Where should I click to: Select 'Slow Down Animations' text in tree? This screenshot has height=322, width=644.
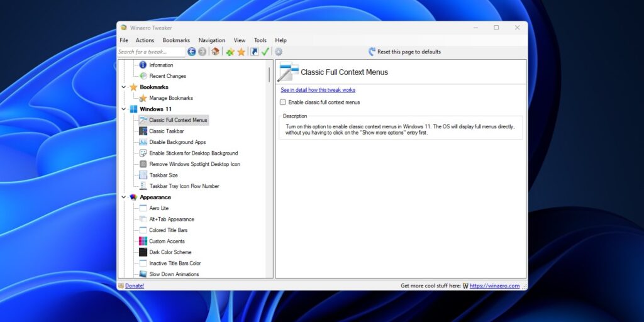(174, 274)
